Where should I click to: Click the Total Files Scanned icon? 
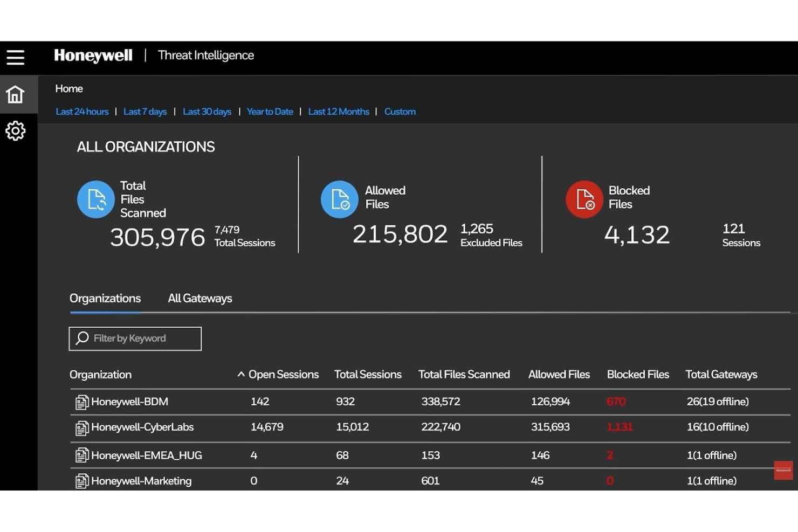point(95,199)
